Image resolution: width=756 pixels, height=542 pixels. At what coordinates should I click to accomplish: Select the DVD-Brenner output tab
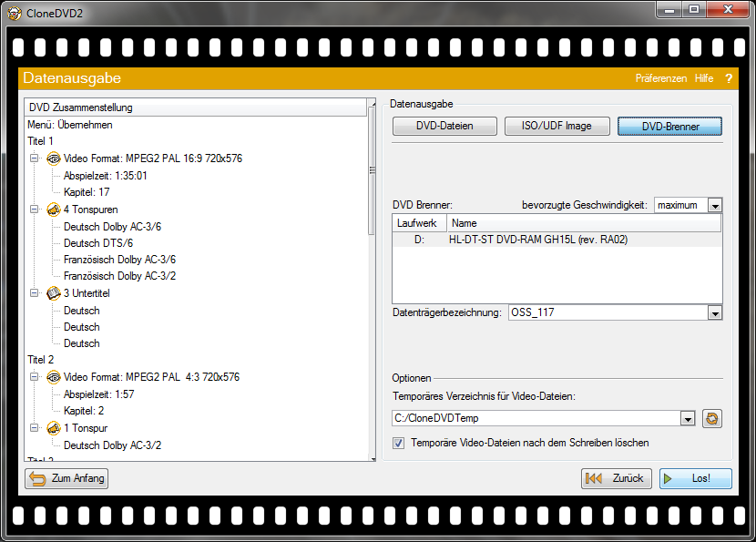pyautogui.click(x=669, y=127)
